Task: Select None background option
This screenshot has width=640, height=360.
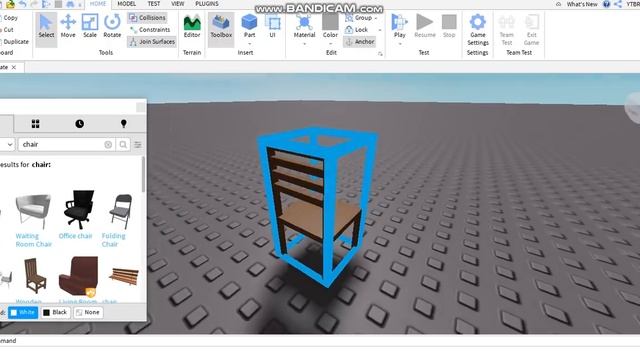Action: (88, 313)
